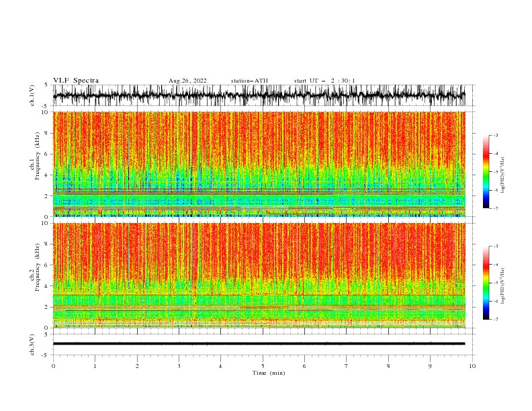
Task: Click the "-7" tick on ch.1 colorbar
Action: (495, 208)
